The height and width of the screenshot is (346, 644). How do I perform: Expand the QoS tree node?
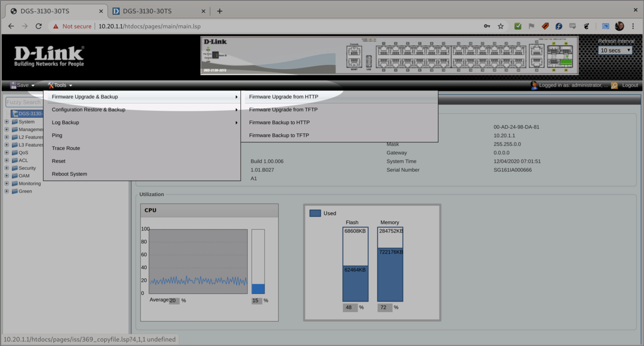pyautogui.click(x=7, y=153)
